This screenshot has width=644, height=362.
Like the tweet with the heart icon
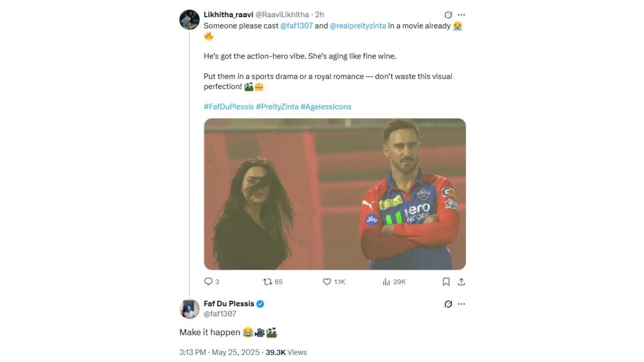click(327, 282)
